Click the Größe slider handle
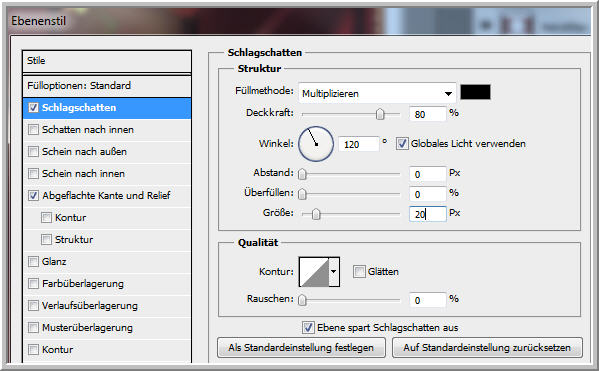599x371 pixels. [x=316, y=214]
